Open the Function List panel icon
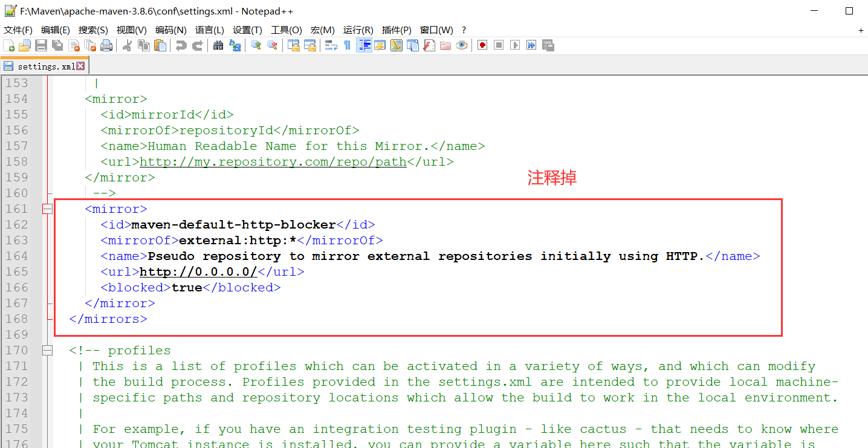This screenshot has width=868, height=448. point(429,45)
